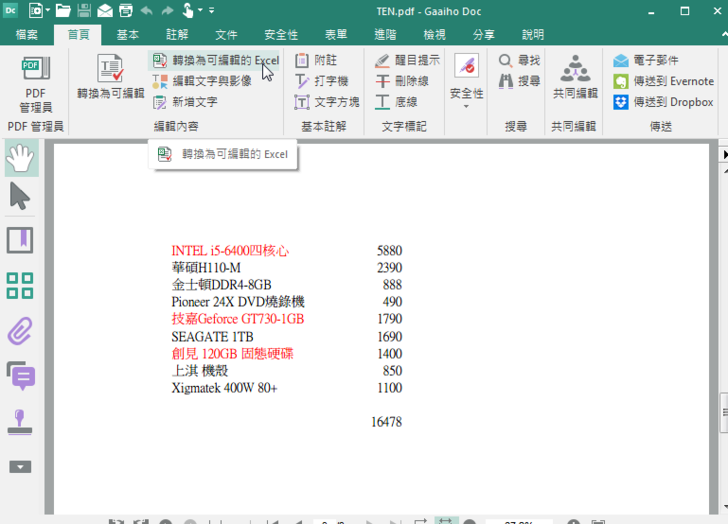This screenshot has width=728, height=524.
Task: Switch to the 註解 tab
Action: (176, 34)
